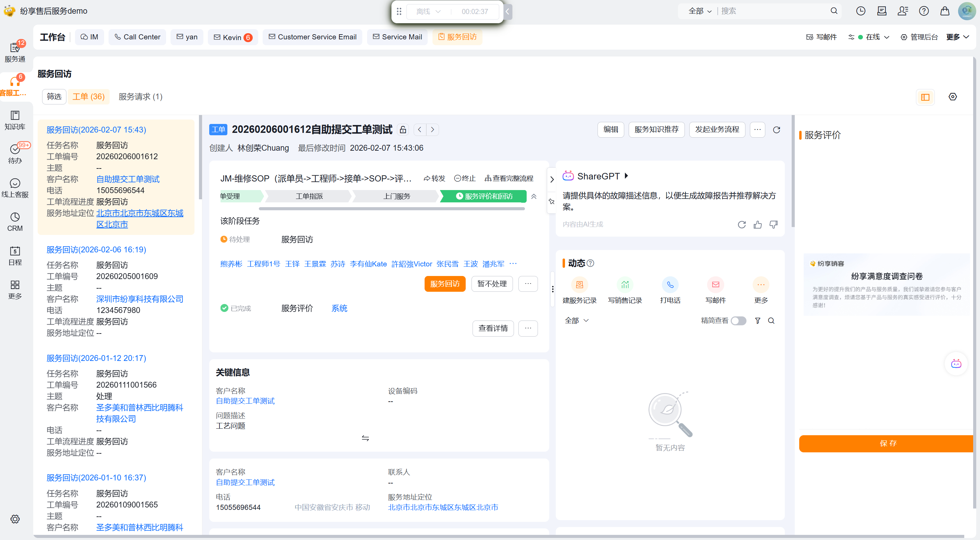The width and height of the screenshot is (980, 540).
Task: Open the Call Center tab
Action: pos(137,37)
